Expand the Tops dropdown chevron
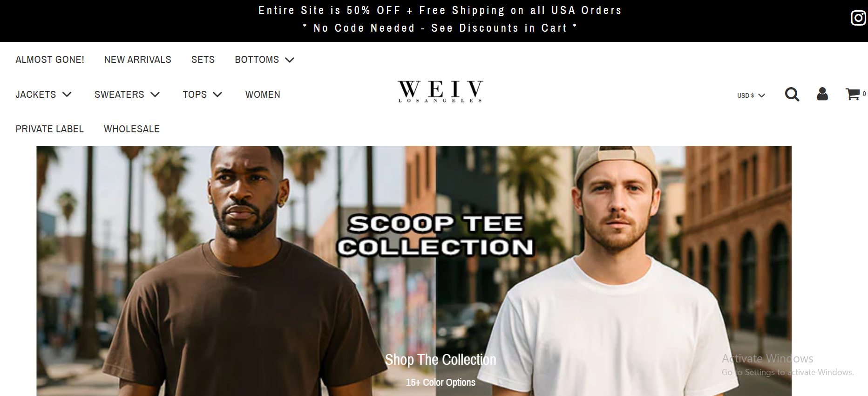 point(217,94)
